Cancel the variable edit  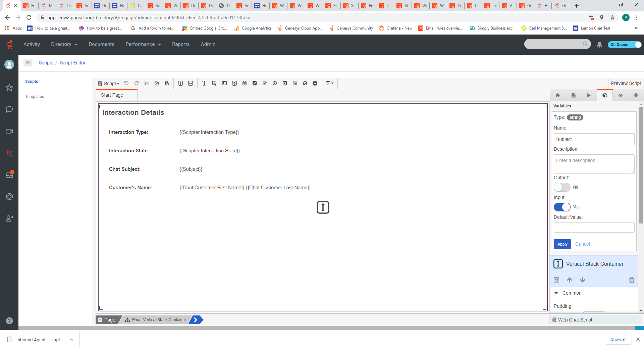click(x=582, y=244)
